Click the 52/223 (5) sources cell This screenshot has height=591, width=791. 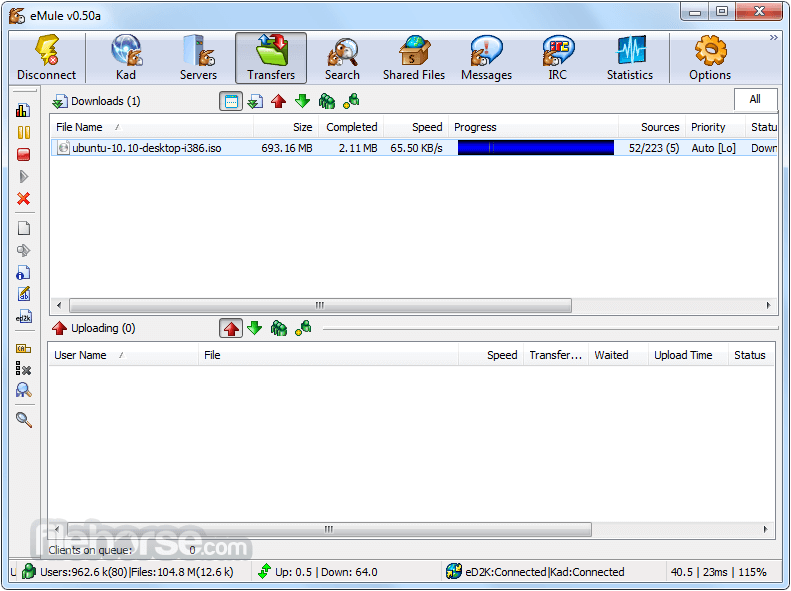pos(654,148)
